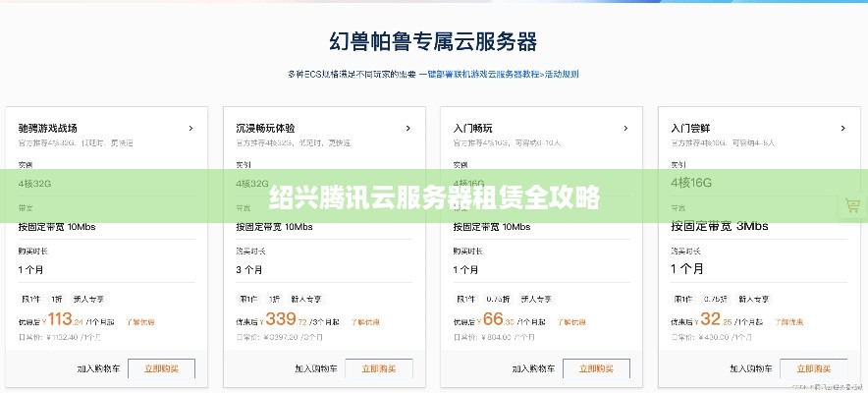Screen dimensions: 868x393
Task: Click 立即购买 in the 入门畅玩 card
Action: [596, 368]
